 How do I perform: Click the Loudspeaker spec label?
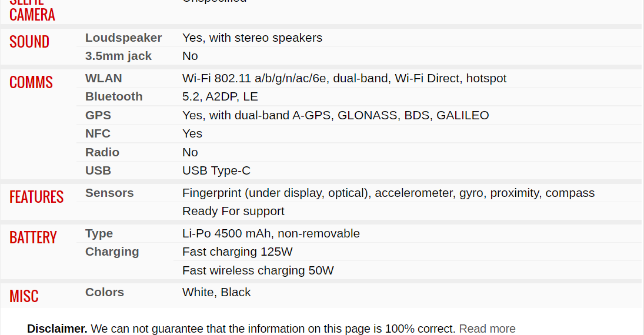click(124, 38)
